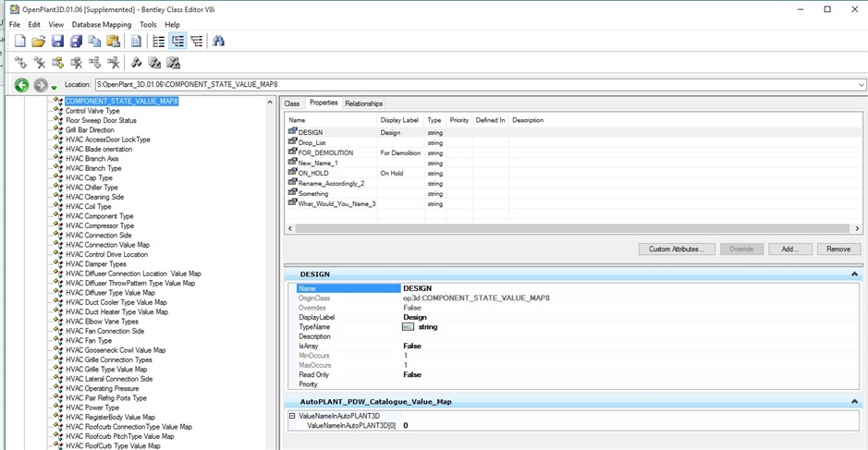The width and height of the screenshot is (868, 450).
Task: Select HVAC Chiller Type in tree
Action: [92, 187]
